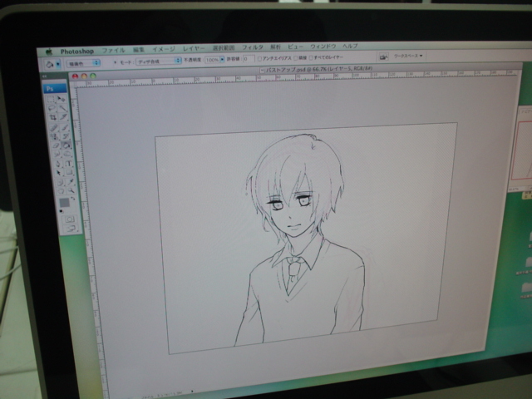Open the フィルタ menu

coord(253,47)
